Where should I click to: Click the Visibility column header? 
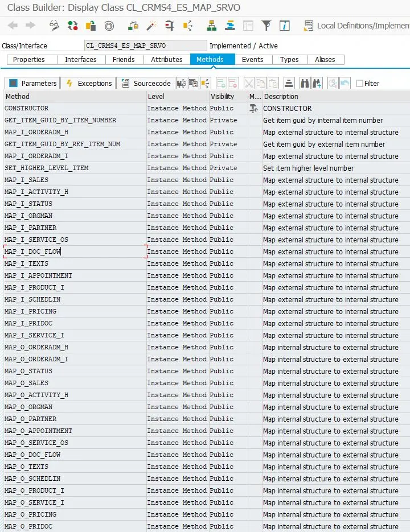pyautogui.click(x=228, y=96)
